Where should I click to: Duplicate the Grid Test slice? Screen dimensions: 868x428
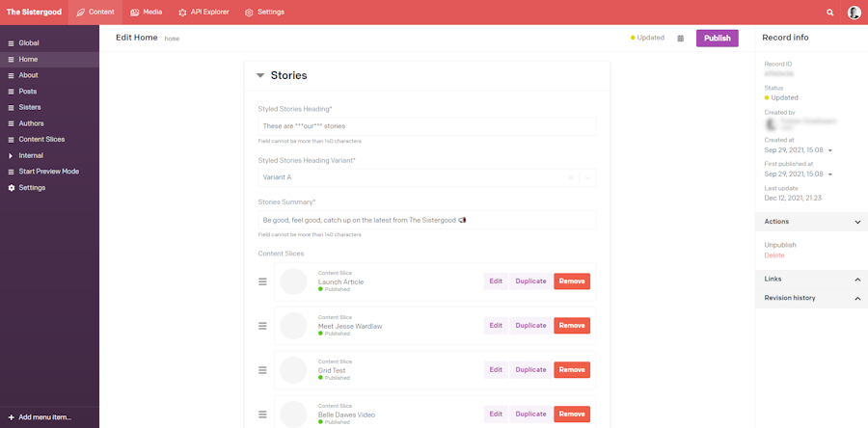pyautogui.click(x=530, y=370)
